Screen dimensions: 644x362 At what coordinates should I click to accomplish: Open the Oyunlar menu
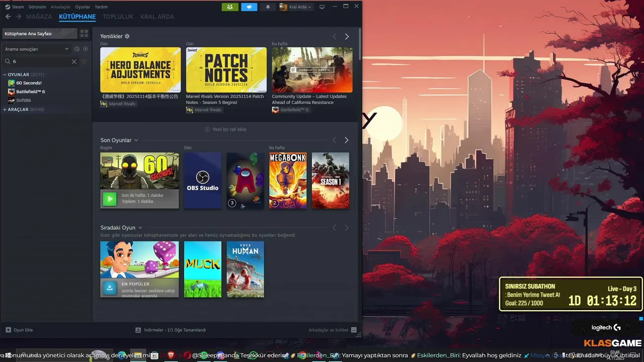[83, 7]
